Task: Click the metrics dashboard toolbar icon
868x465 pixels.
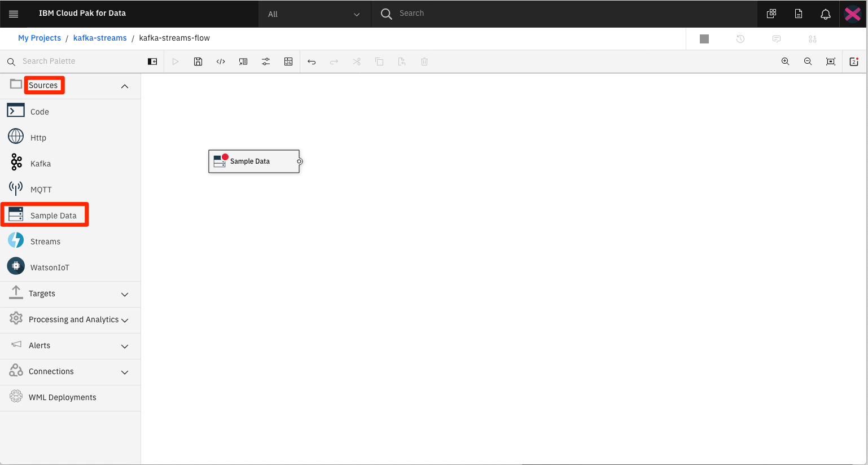Action: point(288,62)
